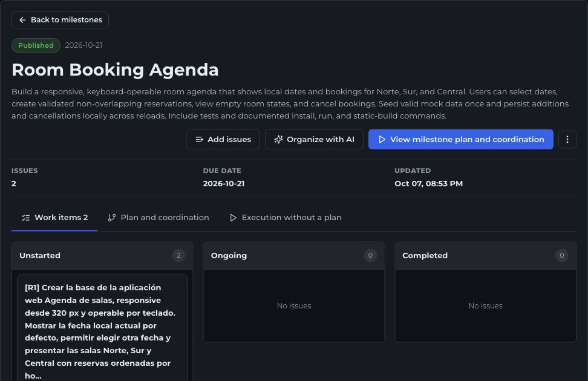This screenshot has width=588, height=381.
Task: Click the milestone description paragraph
Action: 290,103
